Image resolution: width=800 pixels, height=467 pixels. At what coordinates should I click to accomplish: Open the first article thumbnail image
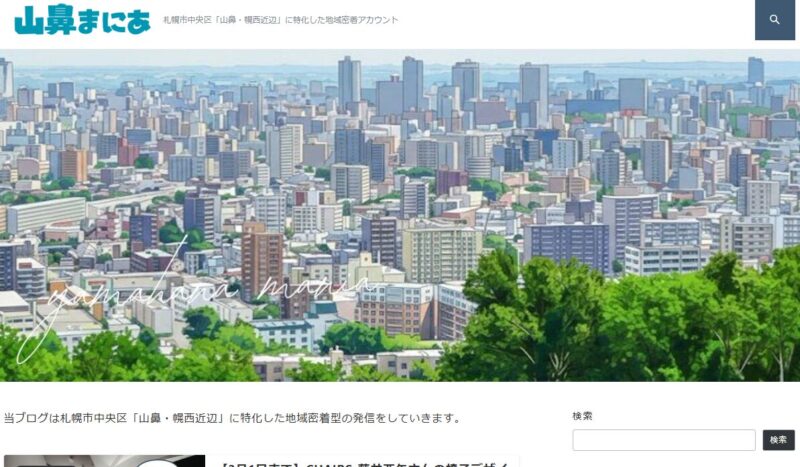104,461
